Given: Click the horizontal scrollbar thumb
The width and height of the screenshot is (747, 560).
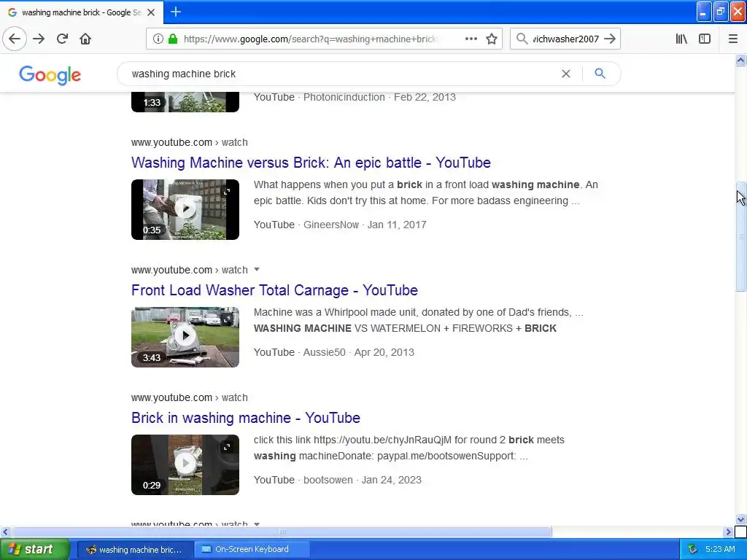Looking at the screenshot, I should 282,532.
